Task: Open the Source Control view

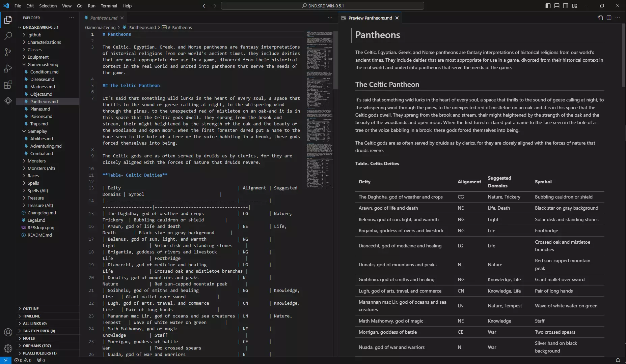Action: (x=8, y=52)
